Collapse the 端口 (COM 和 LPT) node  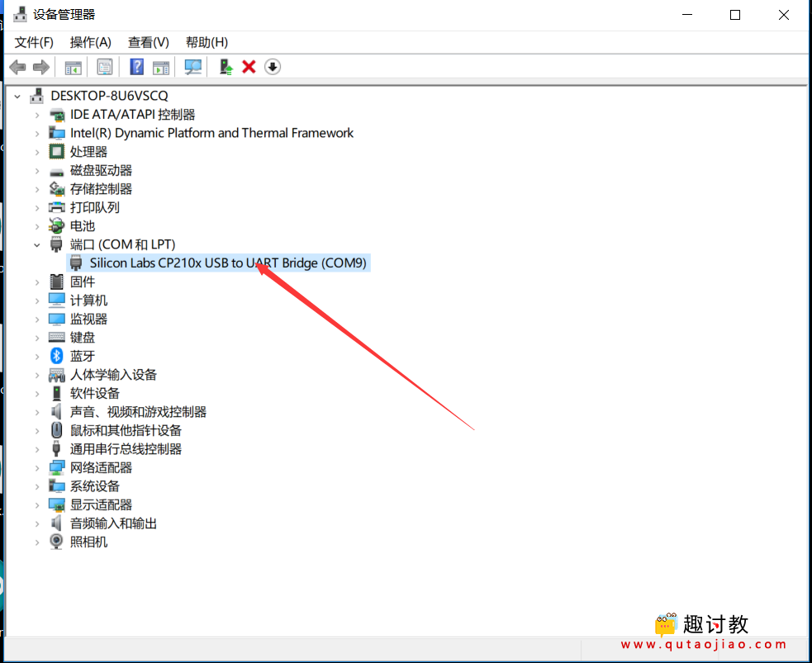click(x=37, y=245)
